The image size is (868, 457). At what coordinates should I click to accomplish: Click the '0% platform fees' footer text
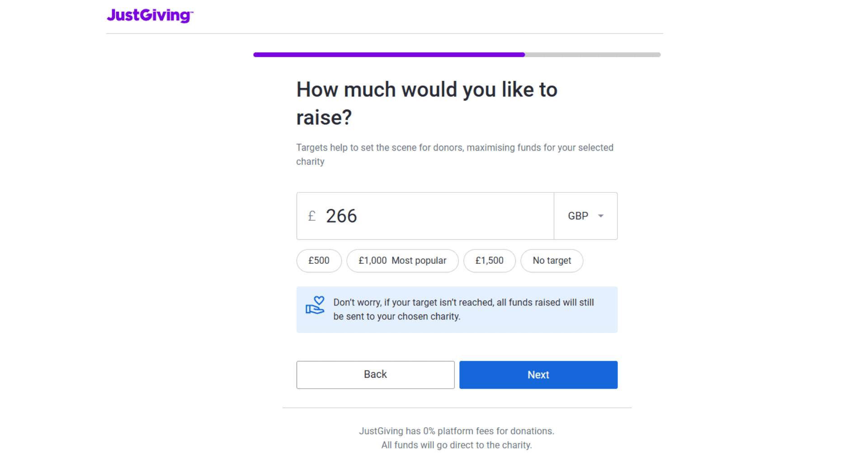pos(456,431)
